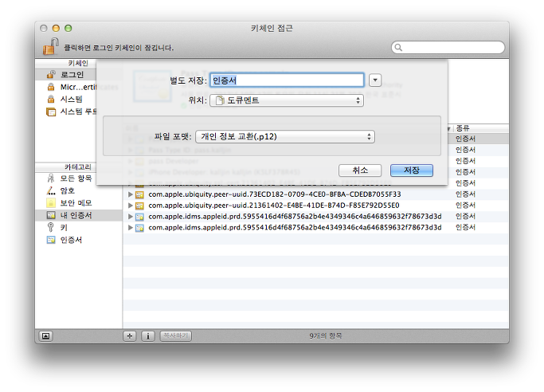544x392 pixels.
Task: Select the 내 인증서 category
Action: (79, 215)
